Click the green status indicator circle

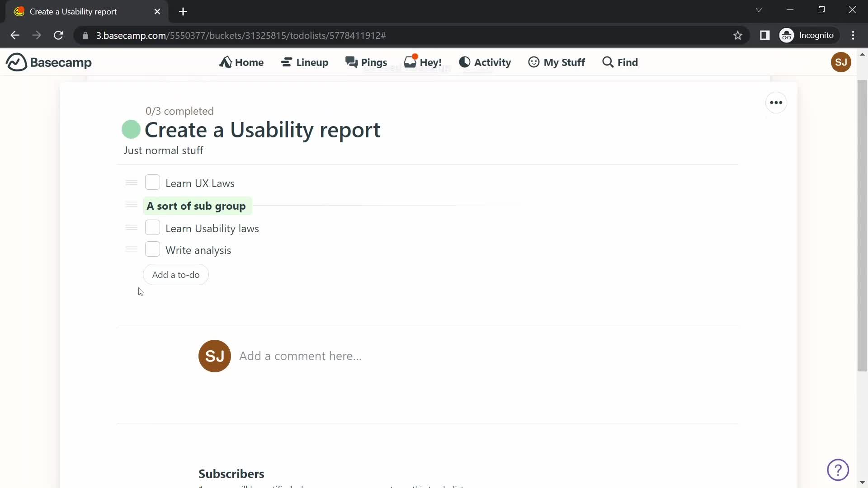pyautogui.click(x=131, y=129)
